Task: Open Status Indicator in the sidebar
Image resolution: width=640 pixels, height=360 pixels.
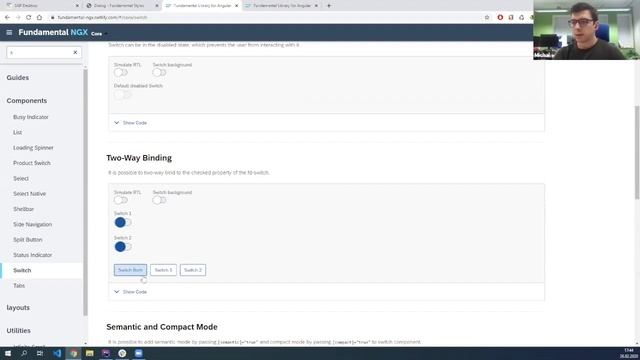Action: 33,255
